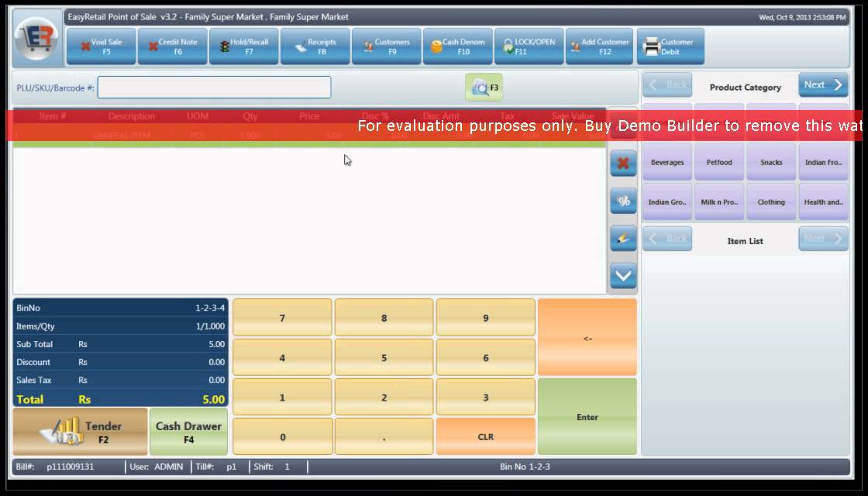Open Receipts F8
This screenshot has width=868, height=496.
tap(315, 46)
